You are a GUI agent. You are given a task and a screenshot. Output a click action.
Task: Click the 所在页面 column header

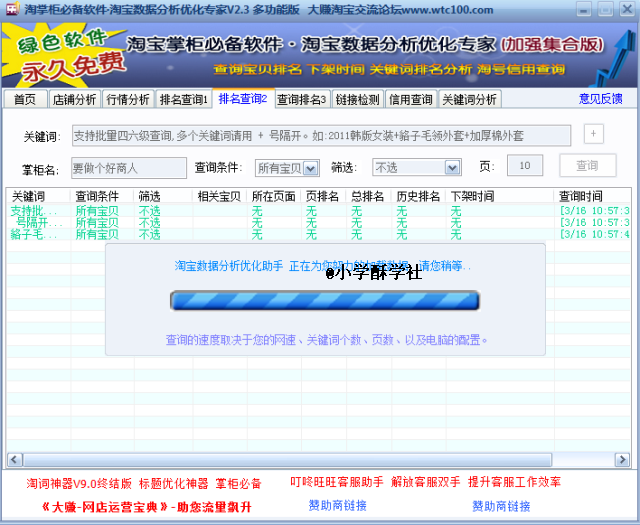click(x=274, y=196)
